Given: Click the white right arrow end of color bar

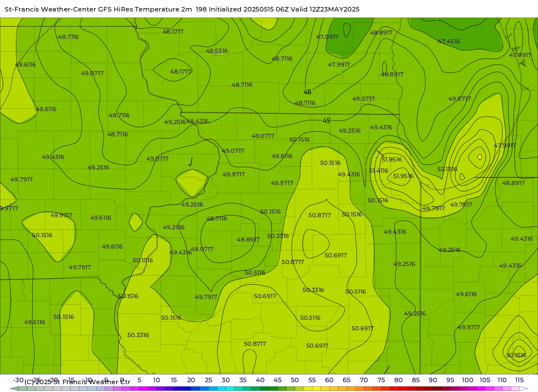Looking at the screenshot, I should click(524, 389).
